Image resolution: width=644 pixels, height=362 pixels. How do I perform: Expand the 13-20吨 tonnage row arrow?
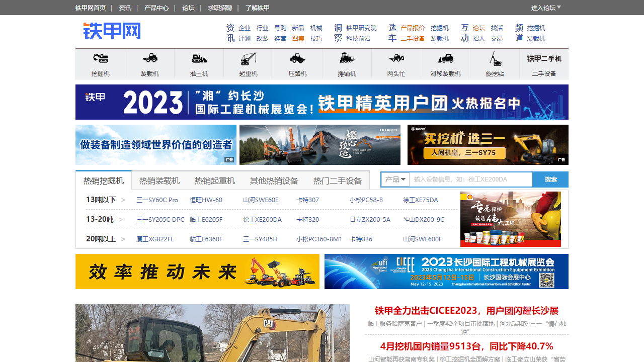pos(121,220)
